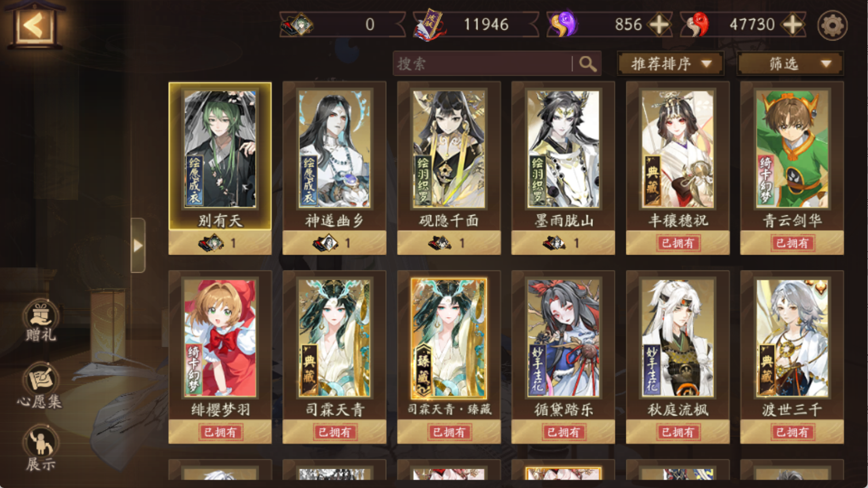Screen dimensions: 868x488
Task: Tap the skin ticket book icon
Action: pyautogui.click(x=429, y=25)
